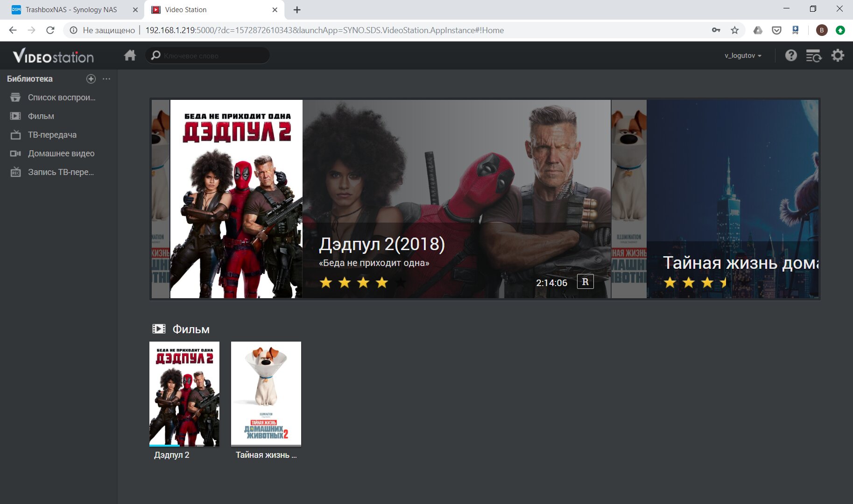Open library options three-dot menu

[106, 79]
